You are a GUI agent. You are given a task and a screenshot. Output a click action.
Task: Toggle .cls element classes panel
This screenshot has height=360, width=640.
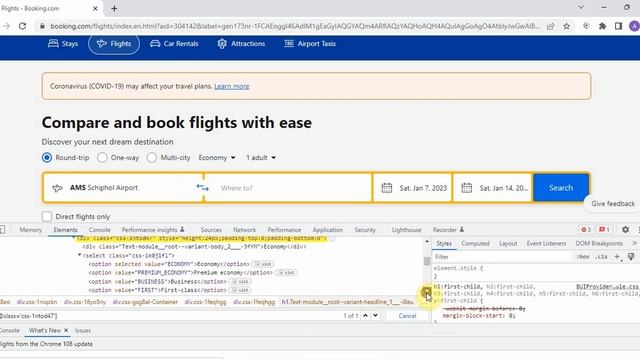pos(601,256)
